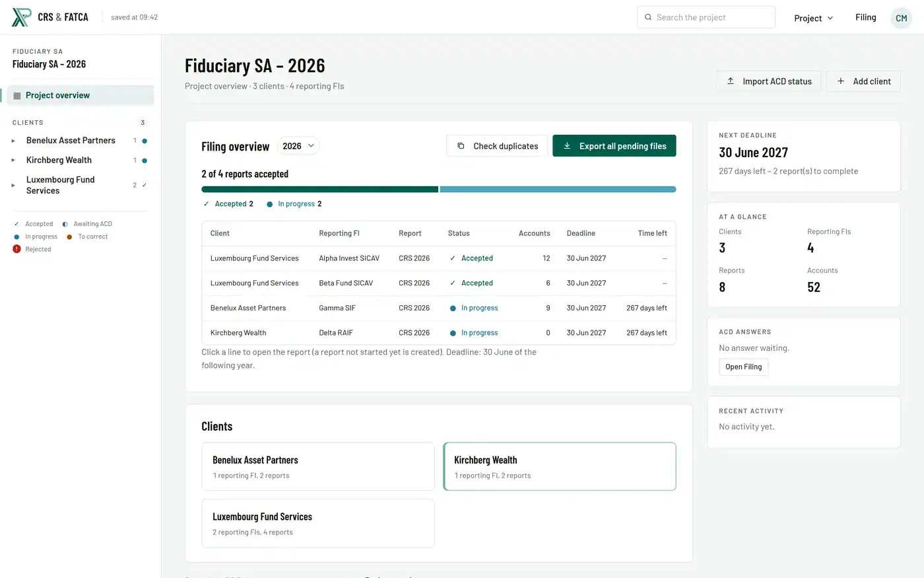Viewport: 924px width, 578px height.
Task: Select Project overview in sidebar
Action: click(x=81, y=96)
